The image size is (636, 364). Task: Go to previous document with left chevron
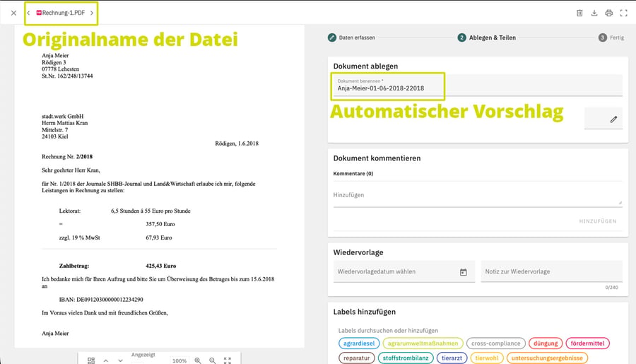coord(28,13)
